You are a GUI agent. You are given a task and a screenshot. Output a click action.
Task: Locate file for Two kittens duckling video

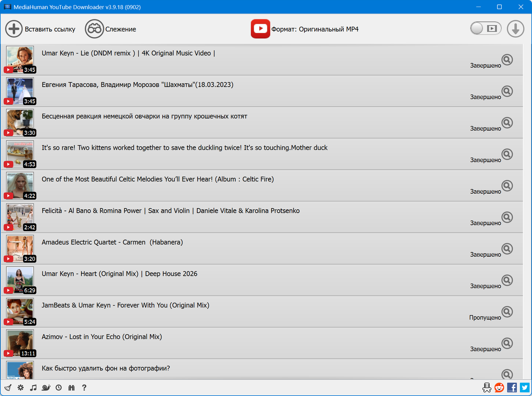(x=507, y=154)
